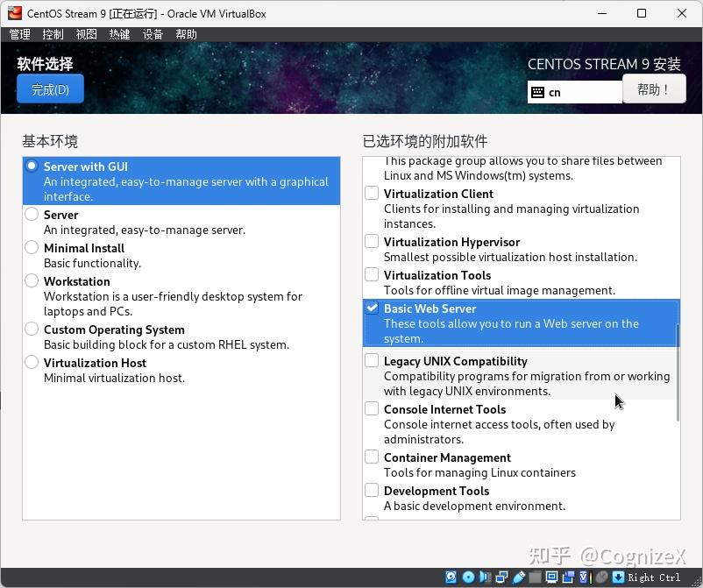Viewport: 703px width, 588px height.
Task: Open the display settings icon in status bar
Action: 552,577
